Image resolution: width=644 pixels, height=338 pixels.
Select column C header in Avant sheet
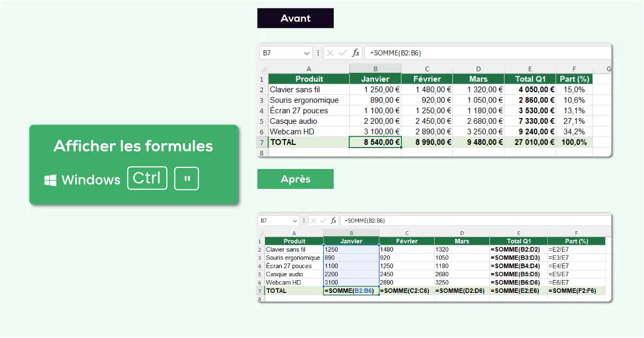coord(427,69)
